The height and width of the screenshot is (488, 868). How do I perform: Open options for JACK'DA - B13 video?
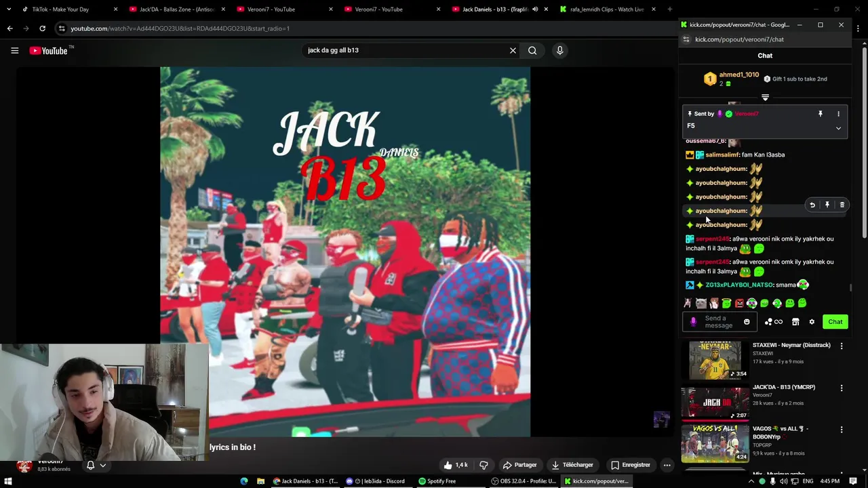(842, 388)
